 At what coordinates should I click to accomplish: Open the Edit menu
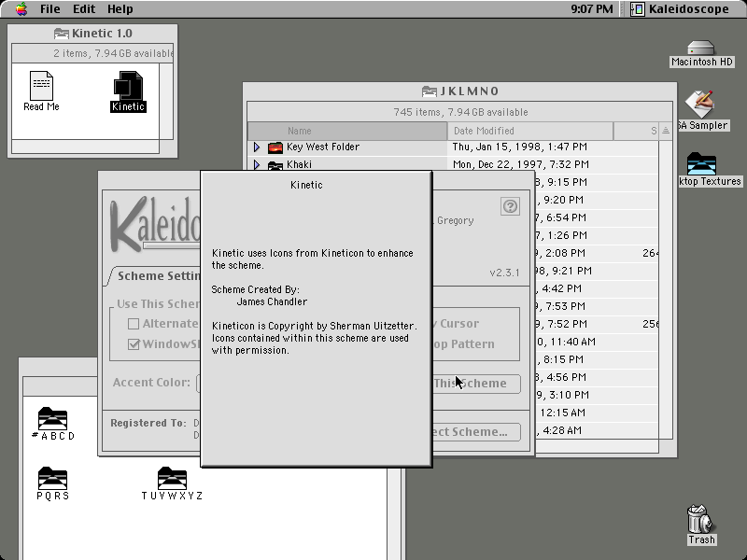(84, 9)
